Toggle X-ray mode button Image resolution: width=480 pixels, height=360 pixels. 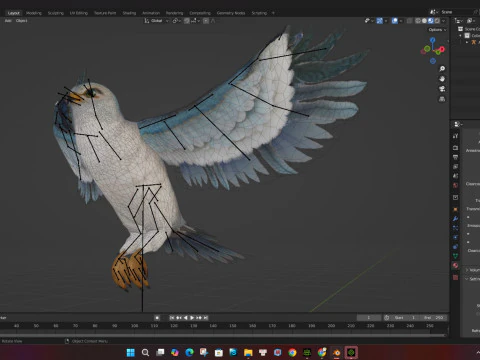point(409,21)
